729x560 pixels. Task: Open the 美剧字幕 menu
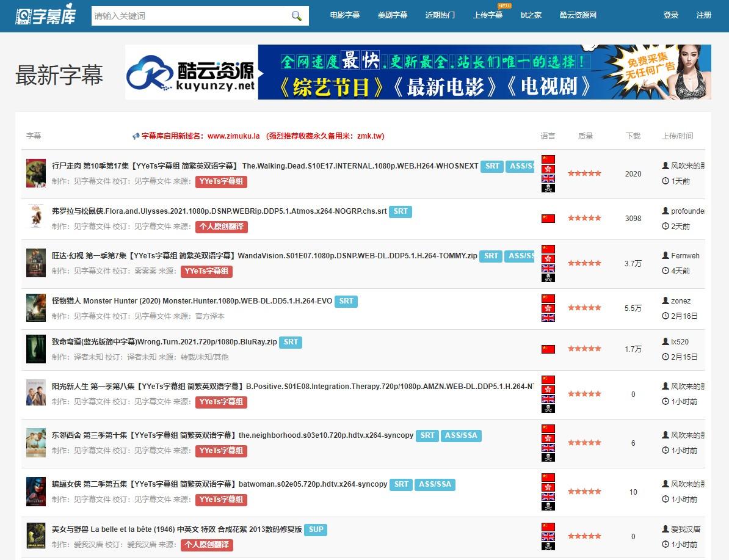(x=393, y=15)
